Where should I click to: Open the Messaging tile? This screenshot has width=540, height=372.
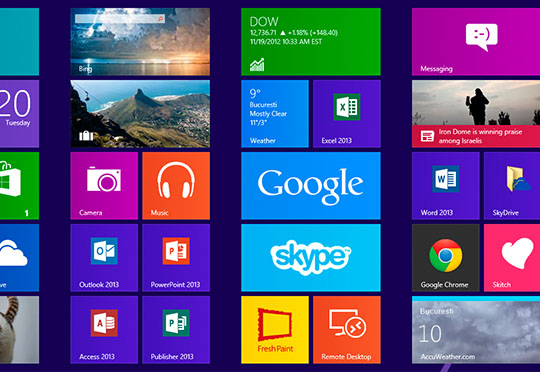(476, 42)
